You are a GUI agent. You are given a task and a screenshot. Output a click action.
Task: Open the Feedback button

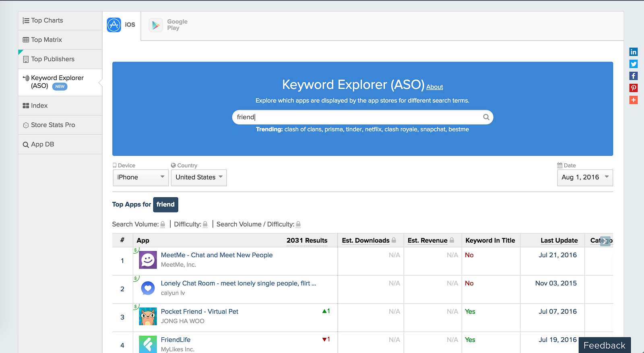[605, 345]
